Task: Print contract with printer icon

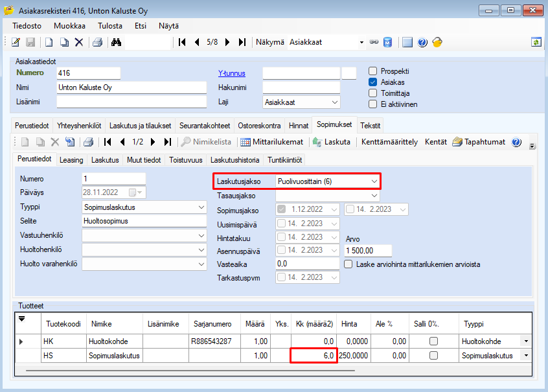Action: 89,142
